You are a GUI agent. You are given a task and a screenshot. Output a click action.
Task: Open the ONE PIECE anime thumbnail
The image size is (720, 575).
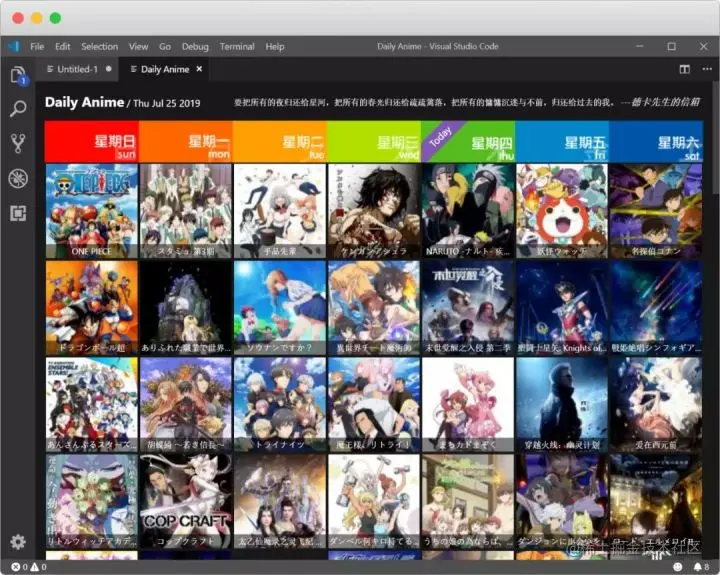click(92, 211)
